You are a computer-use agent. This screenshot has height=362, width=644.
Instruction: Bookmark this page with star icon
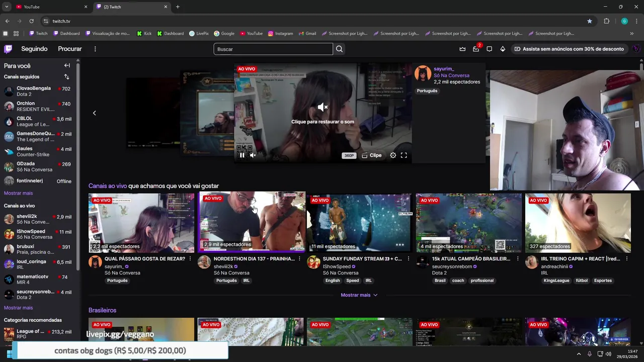point(590,21)
